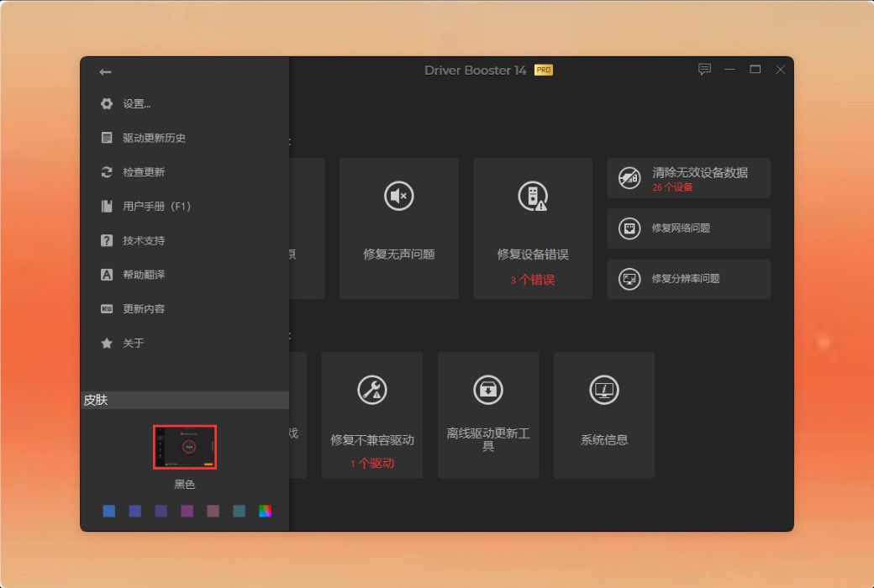Close the Driver Booster window
This screenshot has width=874, height=588.
tap(781, 70)
